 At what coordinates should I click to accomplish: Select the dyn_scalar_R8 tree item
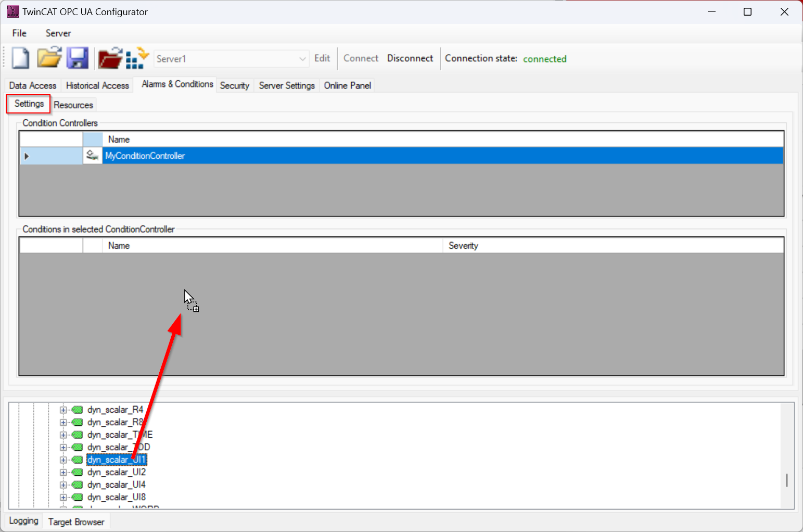[115, 422]
